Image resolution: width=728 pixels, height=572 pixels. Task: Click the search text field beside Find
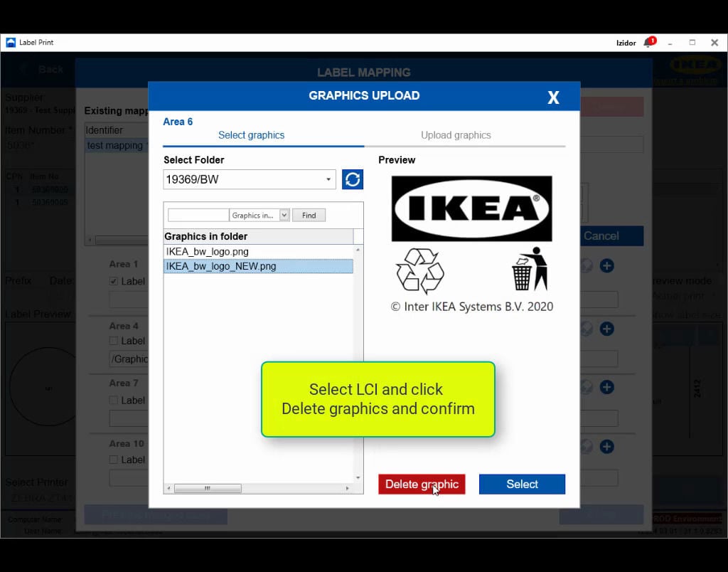[x=198, y=215]
